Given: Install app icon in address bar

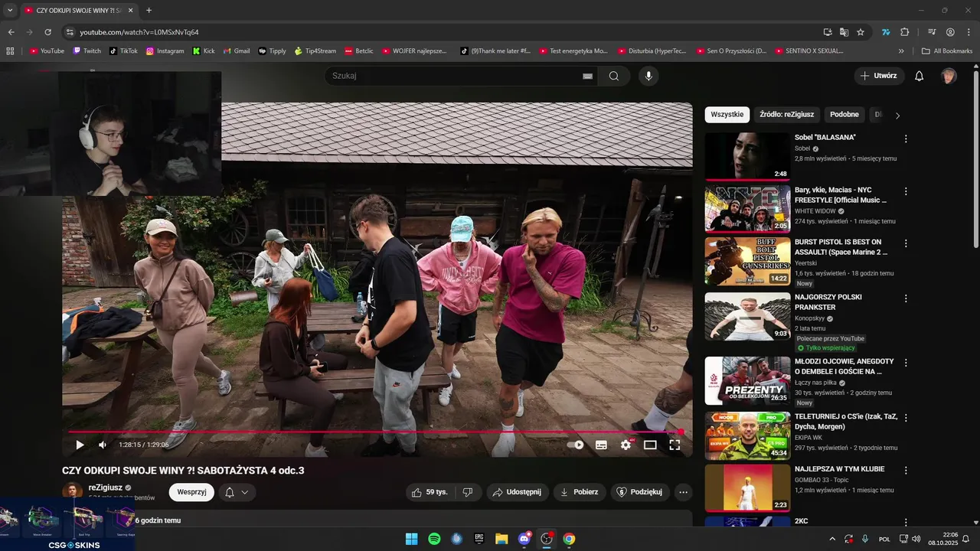Looking at the screenshot, I should pos(828,32).
